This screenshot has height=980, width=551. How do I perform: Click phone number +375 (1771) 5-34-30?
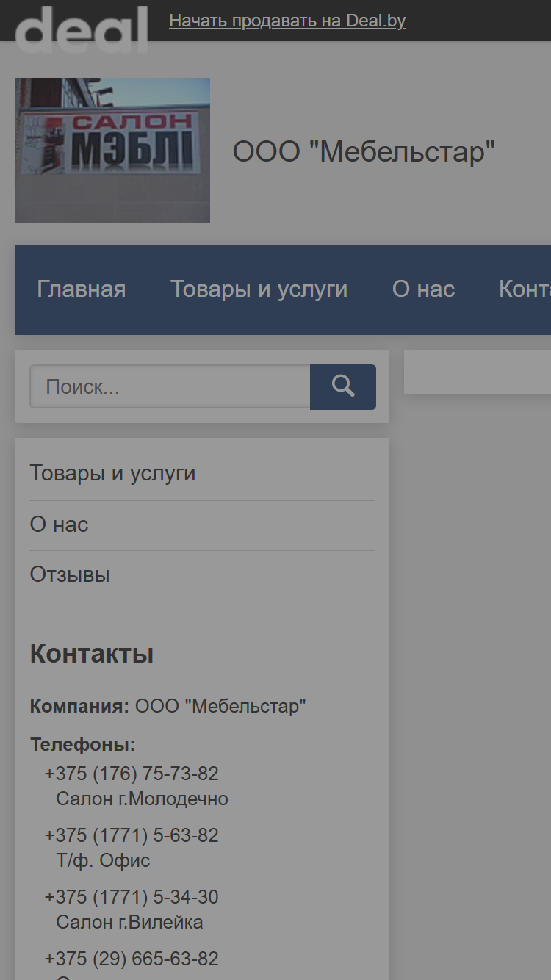(132, 897)
